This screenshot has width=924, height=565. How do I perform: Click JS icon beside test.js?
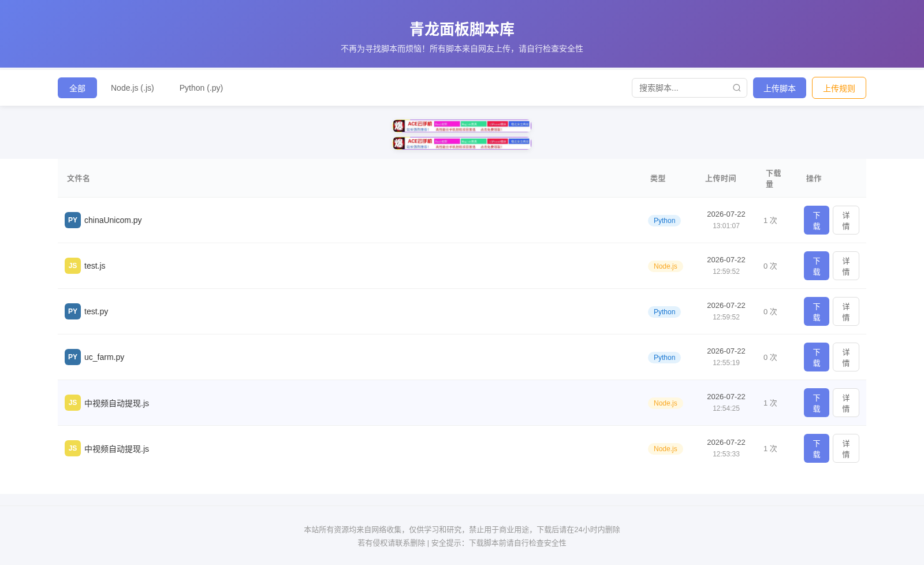[x=73, y=266]
